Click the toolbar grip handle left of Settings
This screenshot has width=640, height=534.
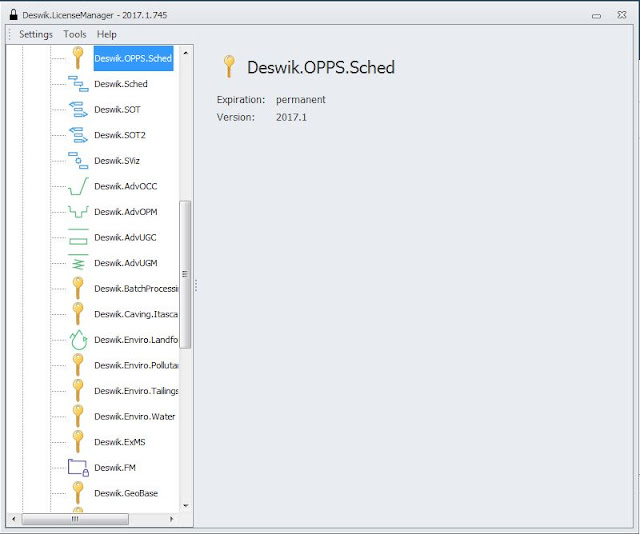tap(10, 34)
